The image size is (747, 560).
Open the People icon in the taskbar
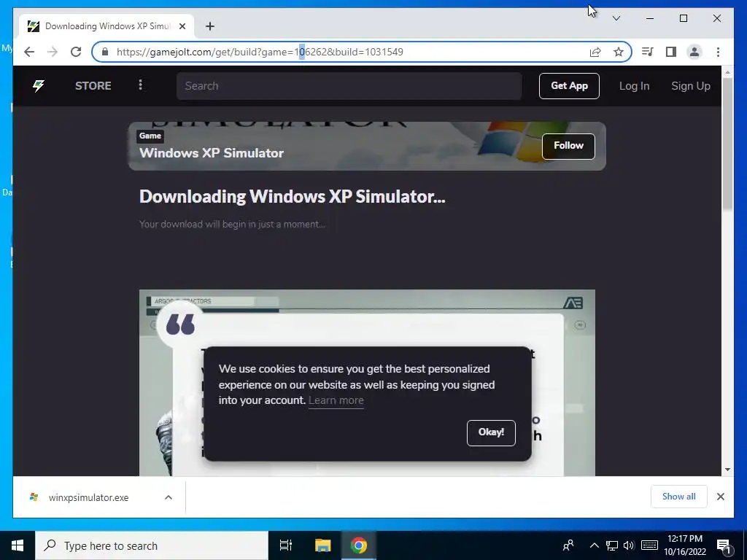coord(568,545)
